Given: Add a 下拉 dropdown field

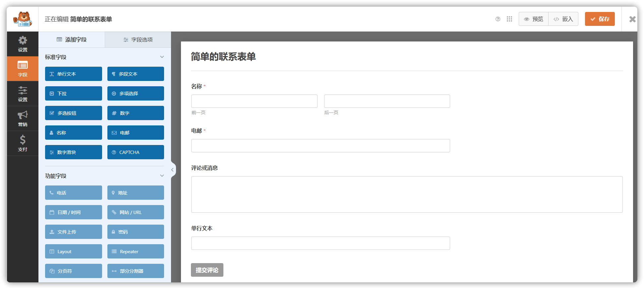Looking at the screenshot, I should 73,94.
